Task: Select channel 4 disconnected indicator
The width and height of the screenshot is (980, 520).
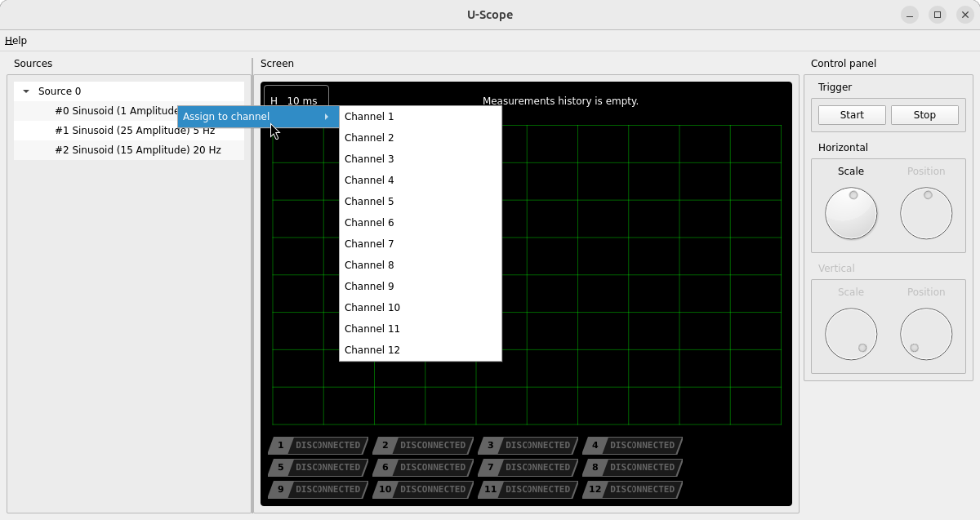Action: coord(631,446)
